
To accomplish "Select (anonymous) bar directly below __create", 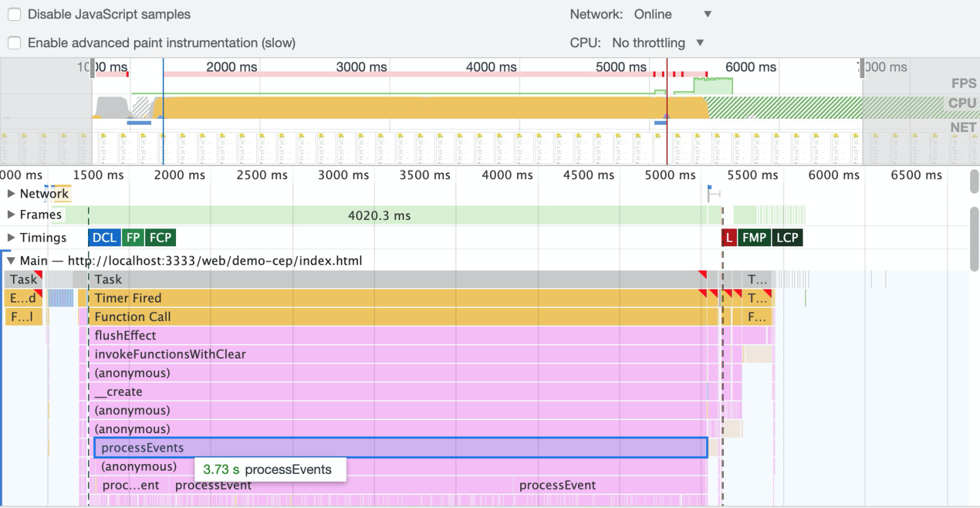I will click(397, 410).
